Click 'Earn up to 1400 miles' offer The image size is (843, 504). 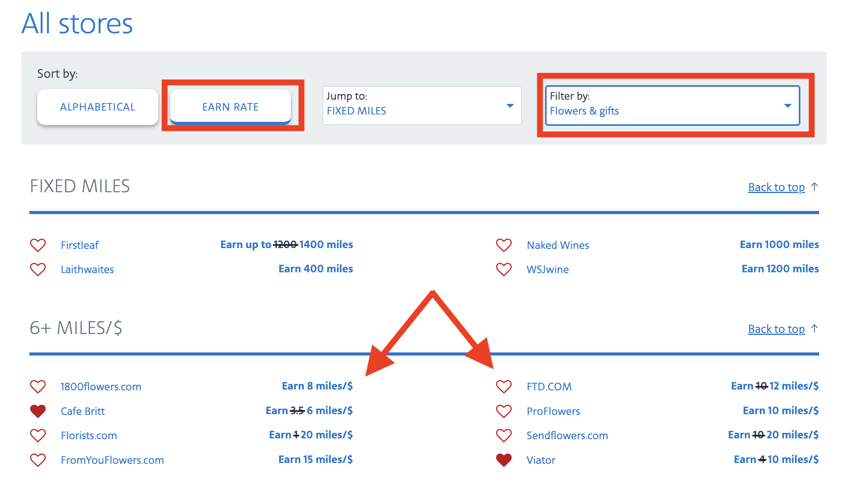point(287,245)
